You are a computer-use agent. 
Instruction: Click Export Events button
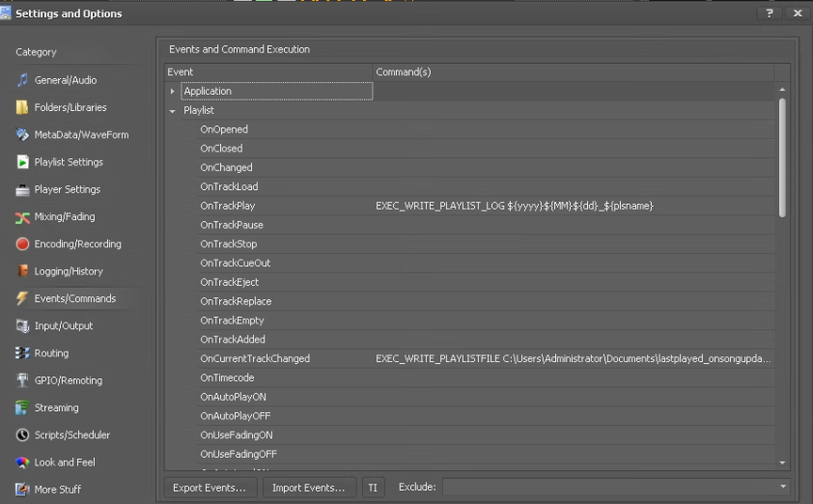pyautogui.click(x=210, y=488)
